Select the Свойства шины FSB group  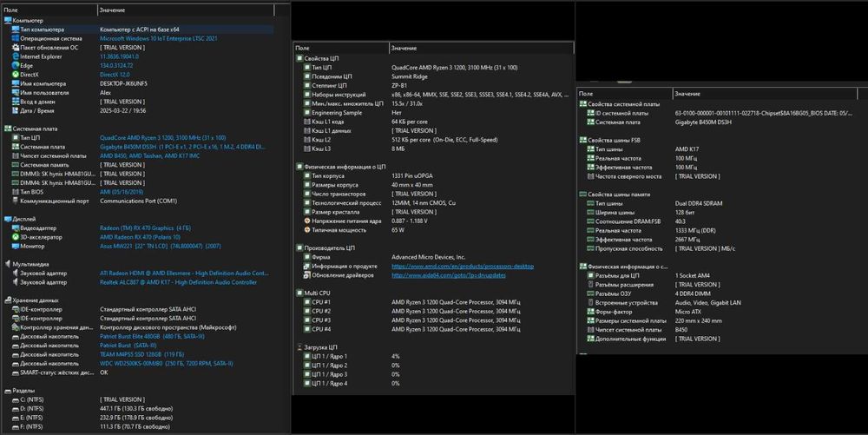pos(609,140)
